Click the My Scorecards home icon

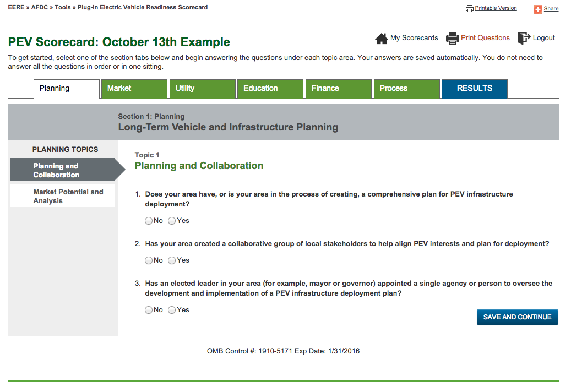pos(381,39)
